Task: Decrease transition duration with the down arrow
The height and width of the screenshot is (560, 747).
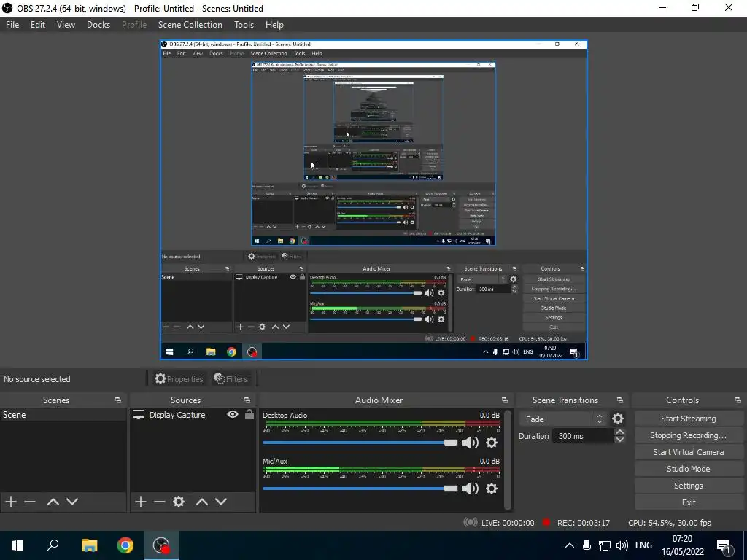Action: coord(620,440)
